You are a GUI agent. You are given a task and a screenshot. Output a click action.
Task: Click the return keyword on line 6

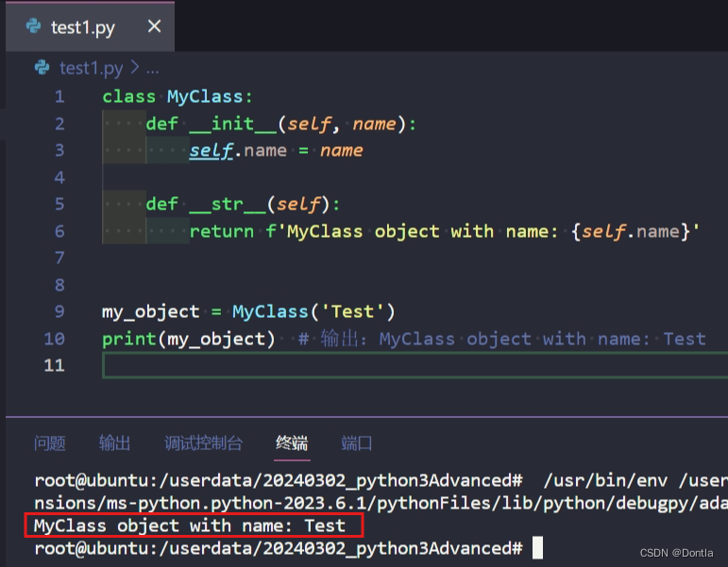[222, 231]
